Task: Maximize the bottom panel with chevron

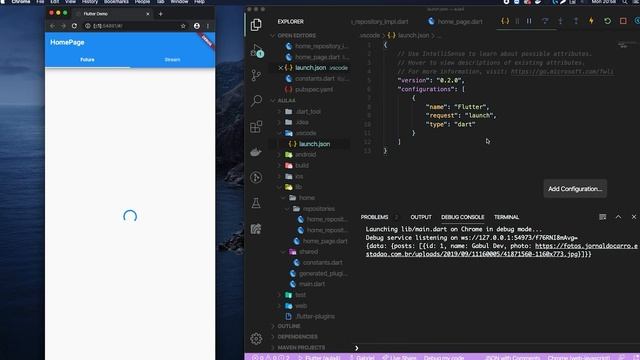Action: (x=618, y=217)
